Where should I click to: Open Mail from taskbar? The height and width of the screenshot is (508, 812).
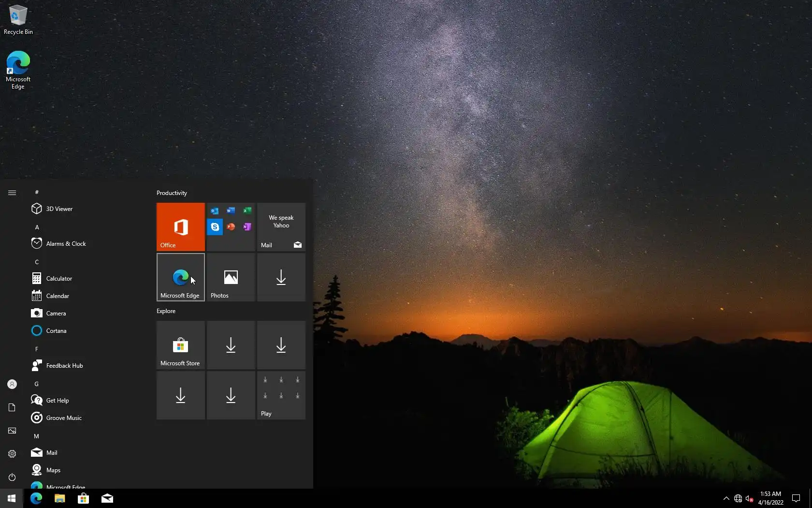(107, 498)
